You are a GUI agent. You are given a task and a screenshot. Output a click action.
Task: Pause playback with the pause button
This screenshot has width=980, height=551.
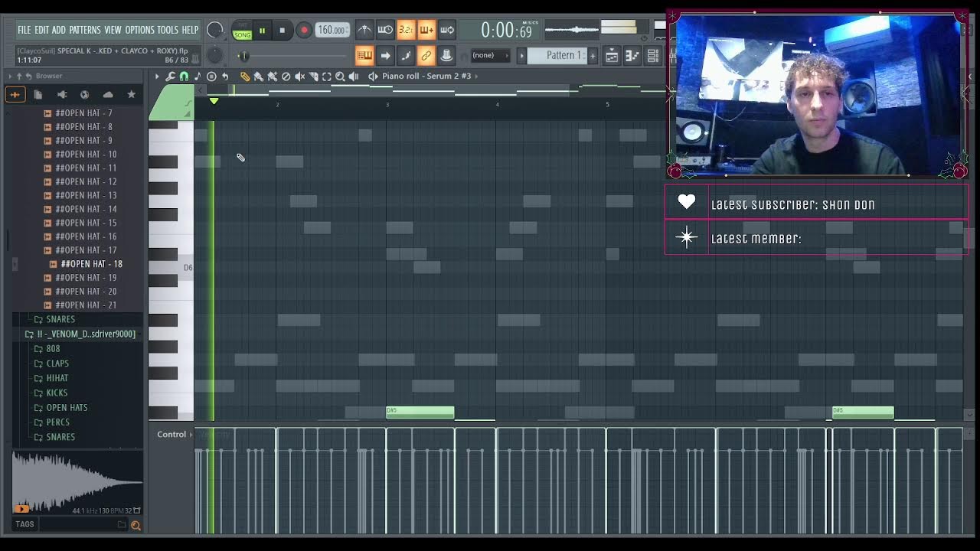click(x=262, y=31)
